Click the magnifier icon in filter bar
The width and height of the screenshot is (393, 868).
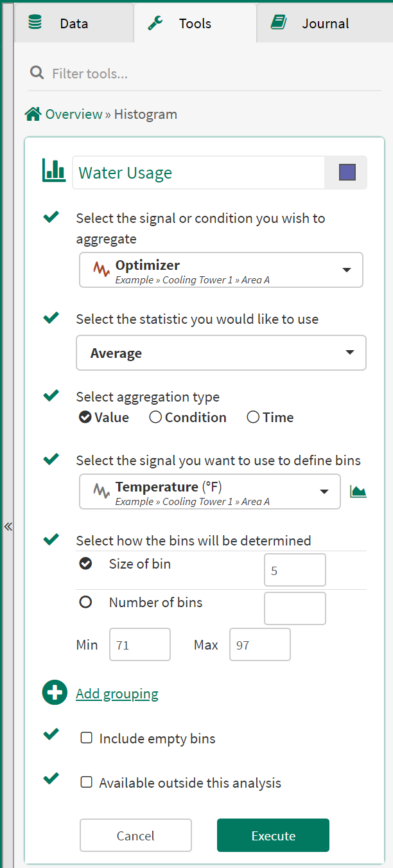[x=37, y=73]
